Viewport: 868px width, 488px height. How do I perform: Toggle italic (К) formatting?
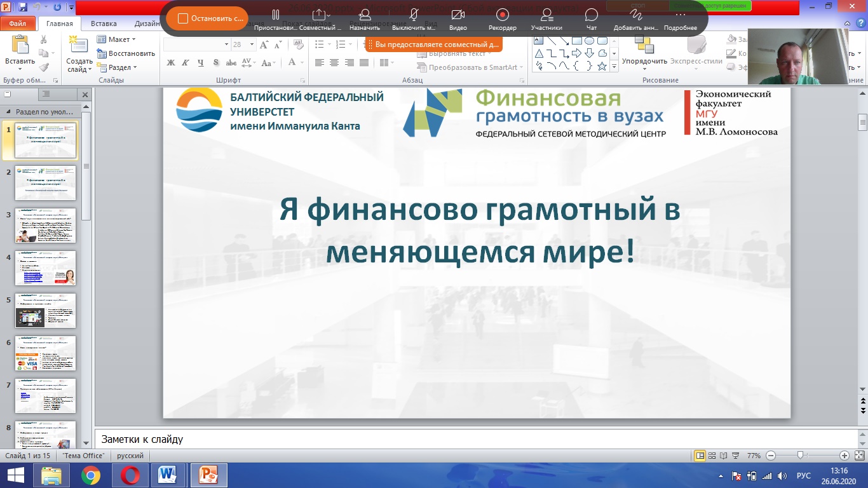coord(185,62)
